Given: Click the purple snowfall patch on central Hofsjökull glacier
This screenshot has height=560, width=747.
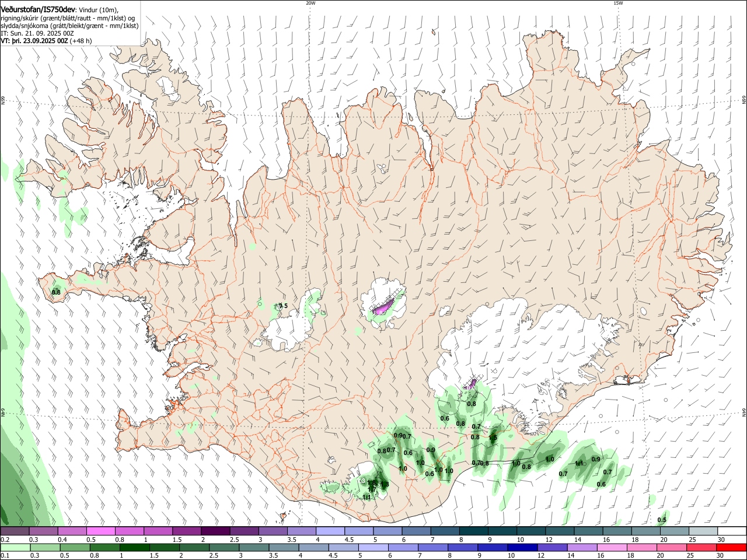Looking at the screenshot, I should click(383, 306).
